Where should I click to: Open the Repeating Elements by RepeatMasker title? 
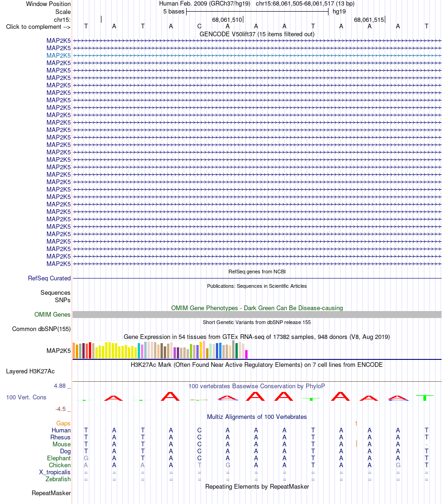257,487
